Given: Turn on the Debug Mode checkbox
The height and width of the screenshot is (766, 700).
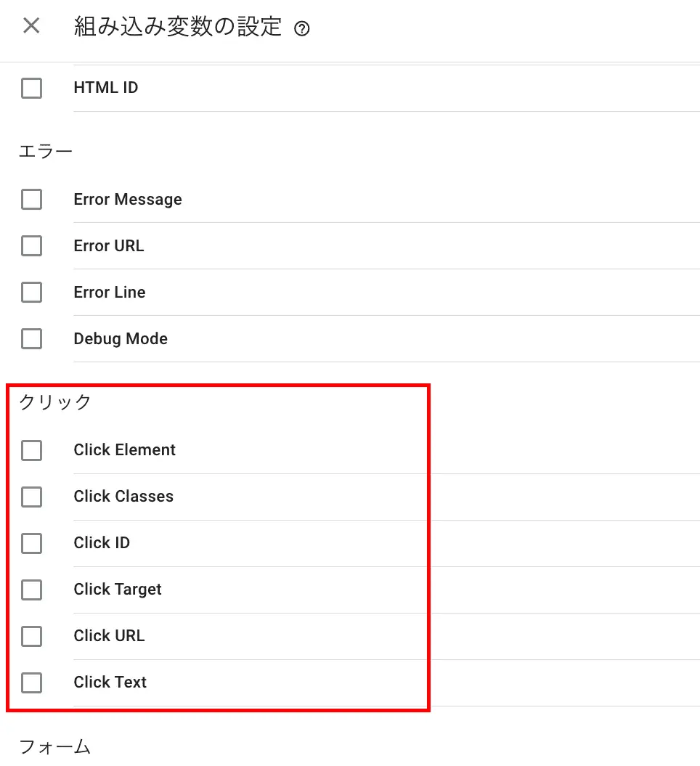Looking at the screenshot, I should click(31, 338).
